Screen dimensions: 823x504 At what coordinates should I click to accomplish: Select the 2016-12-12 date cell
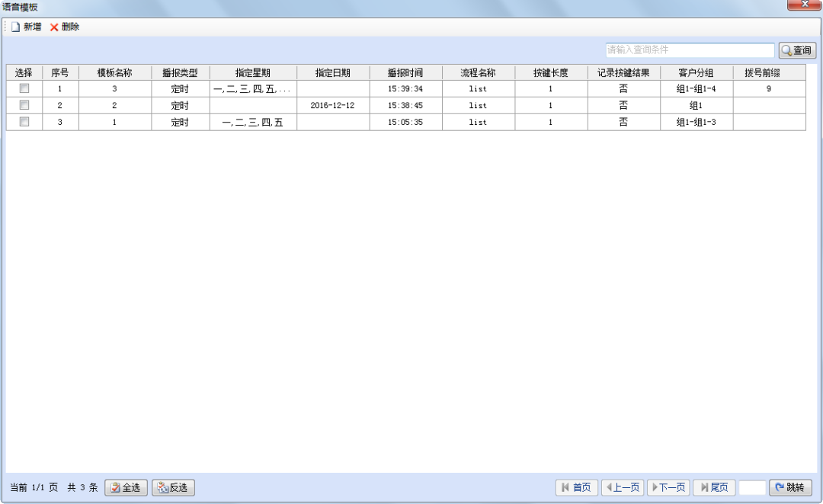(332, 106)
